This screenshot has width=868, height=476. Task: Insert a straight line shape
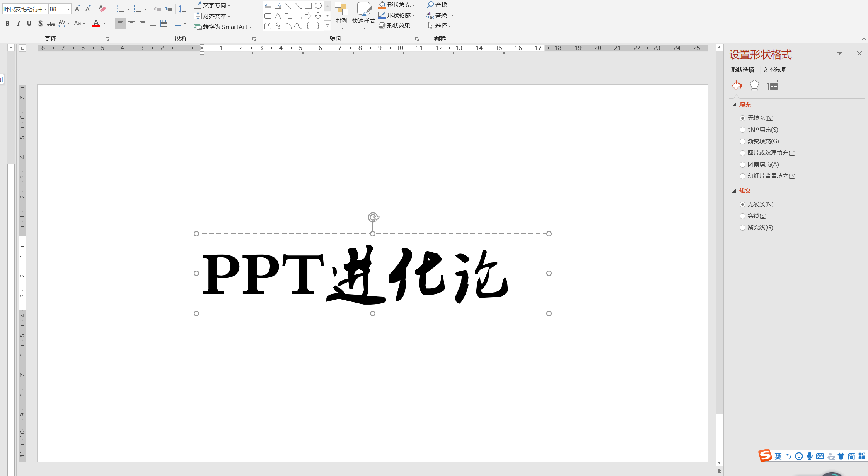288,5
